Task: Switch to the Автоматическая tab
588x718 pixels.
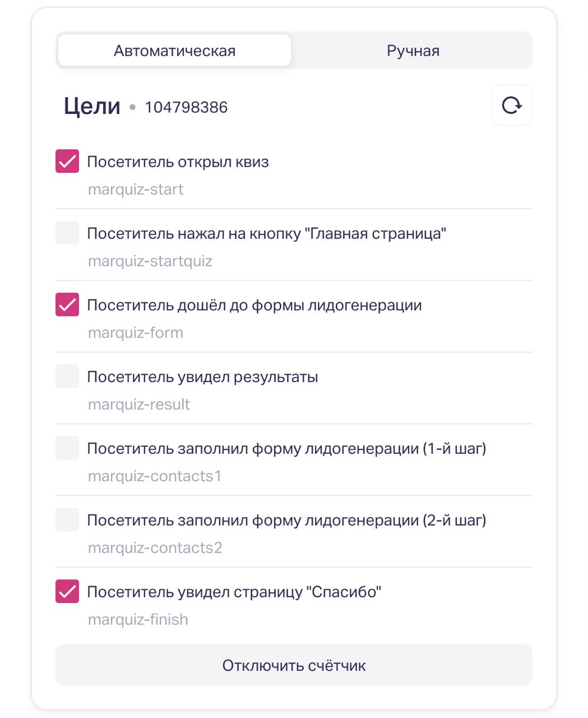Action: coord(174,51)
